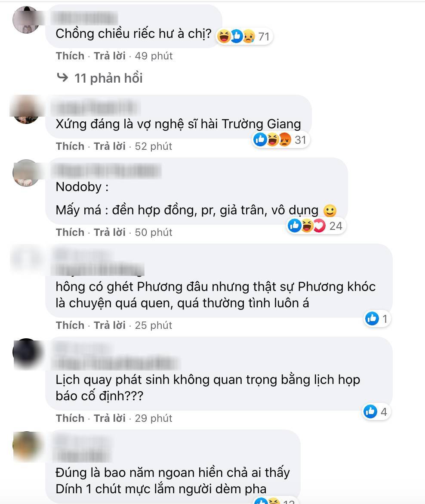Open the '25 phút' timestamp link
425x504 pixels.
[x=154, y=325]
